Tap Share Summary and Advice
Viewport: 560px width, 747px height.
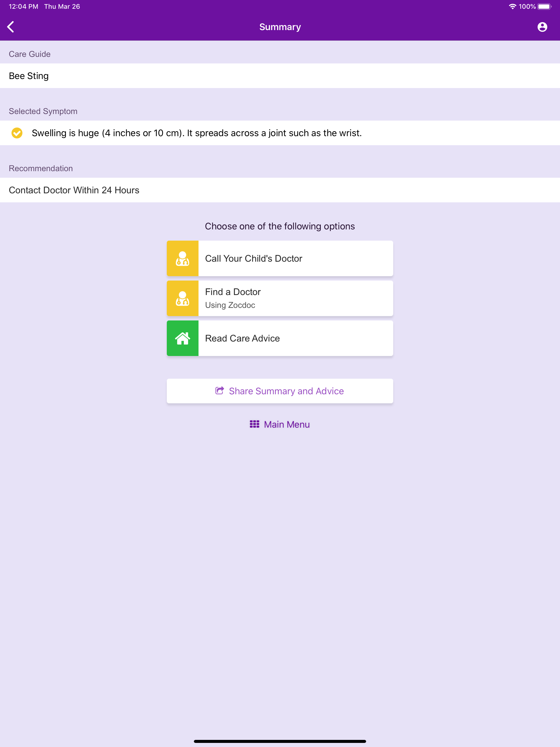[x=280, y=390]
